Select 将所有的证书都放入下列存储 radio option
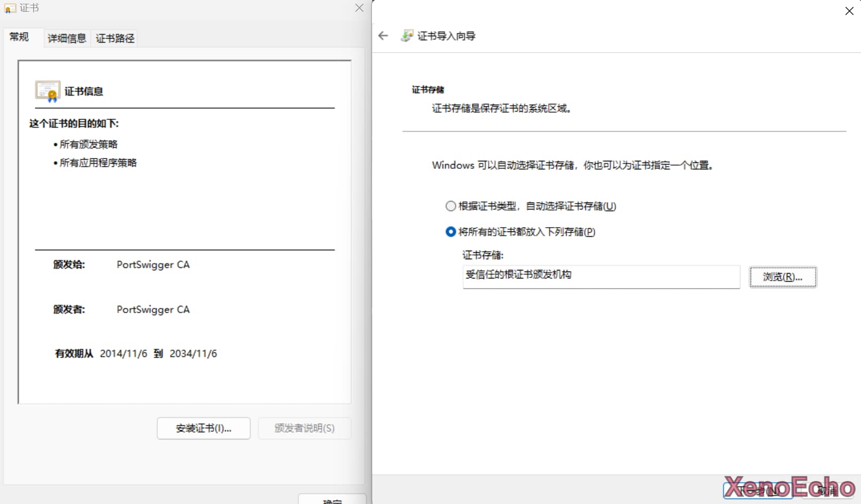Viewport: 861px width, 504px height. click(x=451, y=232)
